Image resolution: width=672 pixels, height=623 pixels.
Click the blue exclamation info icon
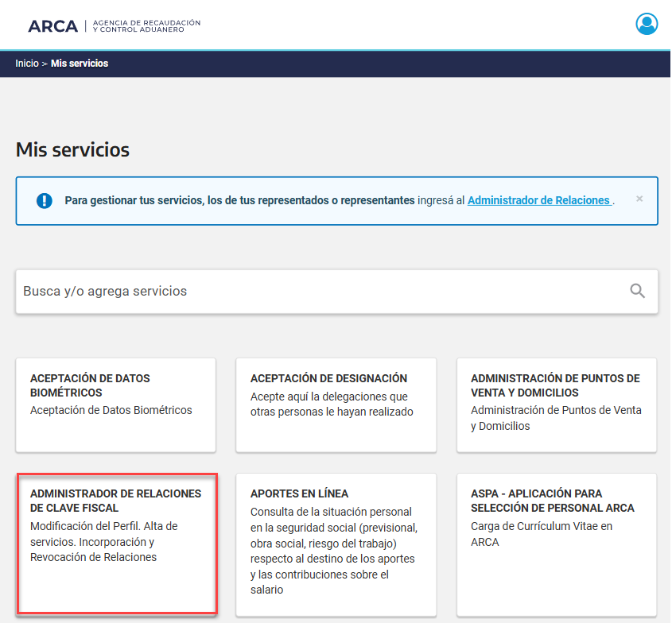click(x=45, y=201)
